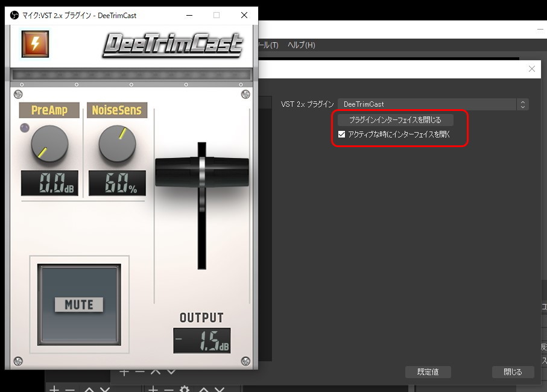
Task: Click the NoiseSens knob
Action: pos(117,144)
